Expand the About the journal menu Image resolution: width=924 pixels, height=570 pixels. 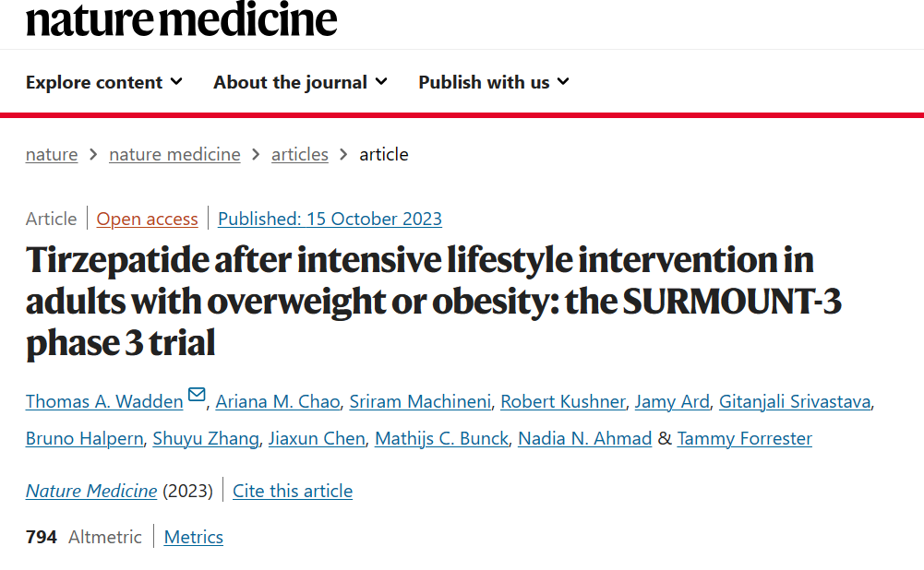(301, 82)
